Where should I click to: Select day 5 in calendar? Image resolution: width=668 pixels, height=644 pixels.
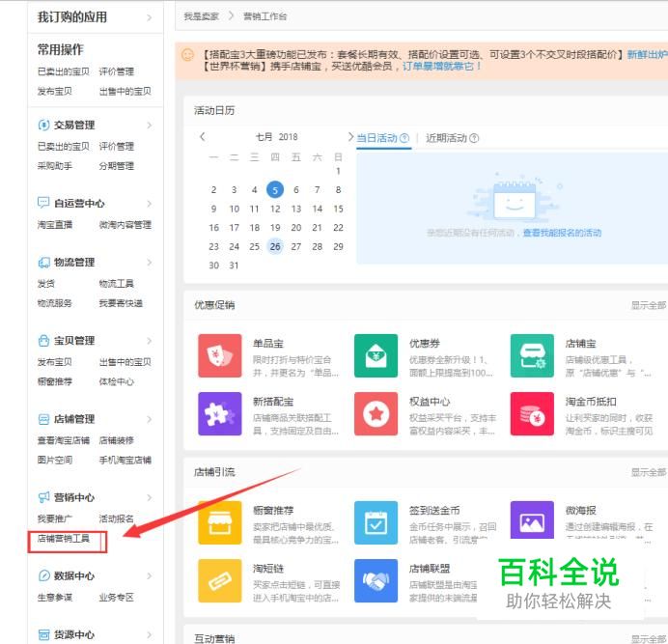(275, 189)
